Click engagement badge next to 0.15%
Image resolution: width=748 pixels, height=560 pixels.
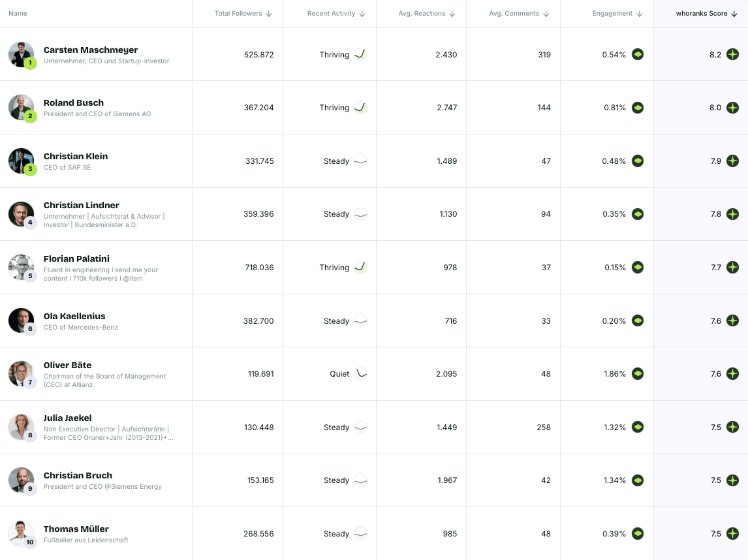click(x=638, y=268)
